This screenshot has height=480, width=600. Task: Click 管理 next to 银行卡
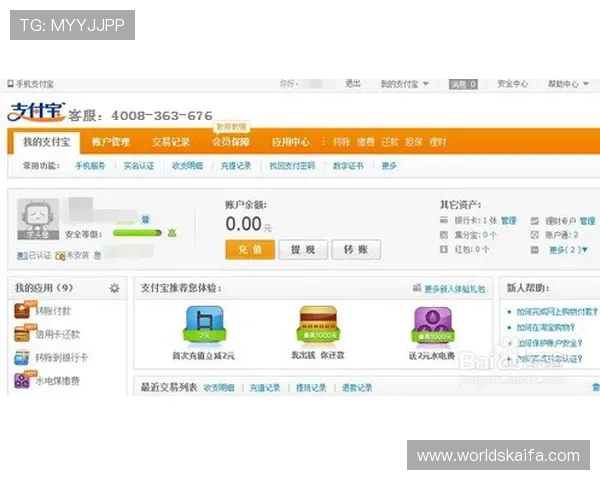pos(509,220)
